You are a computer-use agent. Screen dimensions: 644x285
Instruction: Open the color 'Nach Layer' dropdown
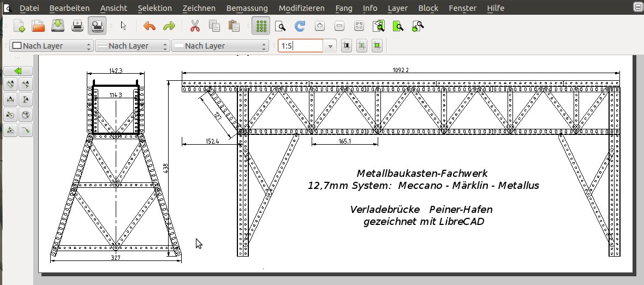point(52,45)
